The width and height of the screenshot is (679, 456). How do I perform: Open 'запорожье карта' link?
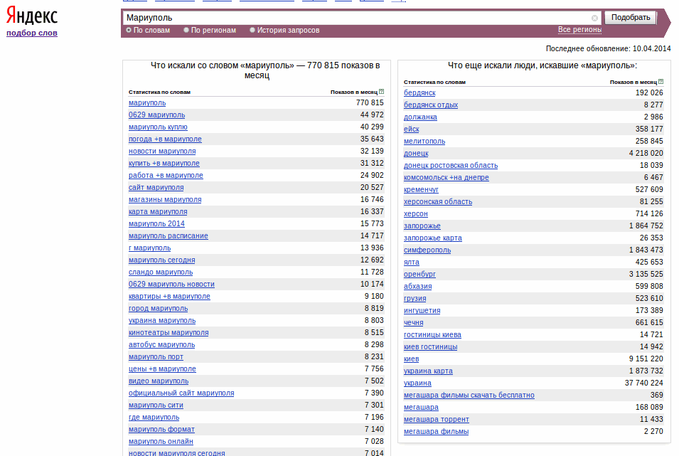click(433, 238)
